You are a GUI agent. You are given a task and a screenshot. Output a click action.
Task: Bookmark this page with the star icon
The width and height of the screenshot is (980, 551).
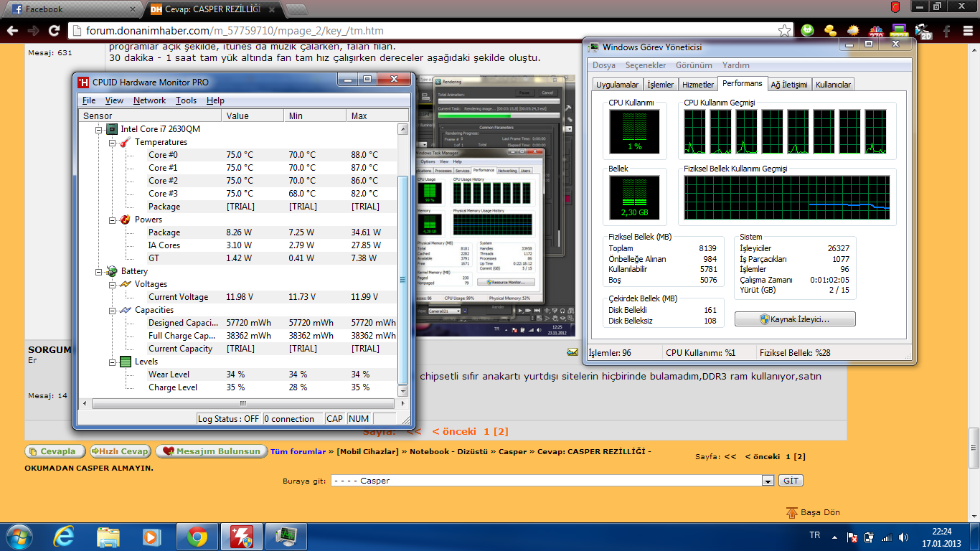click(785, 31)
